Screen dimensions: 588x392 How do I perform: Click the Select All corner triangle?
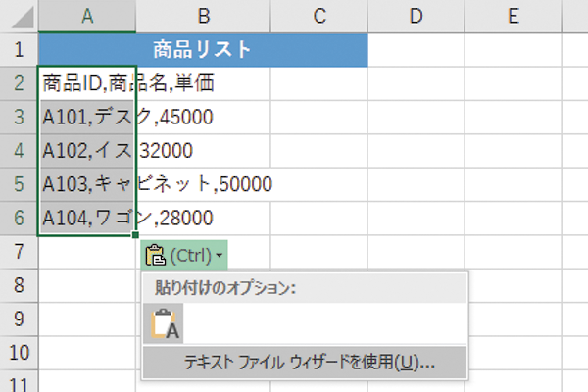coord(23,17)
